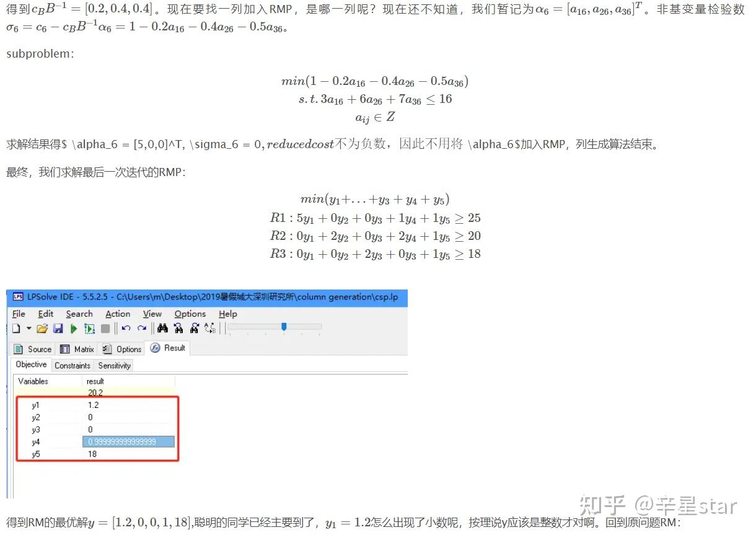Open the Action menu
756x535 pixels.
tap(118, 314)
